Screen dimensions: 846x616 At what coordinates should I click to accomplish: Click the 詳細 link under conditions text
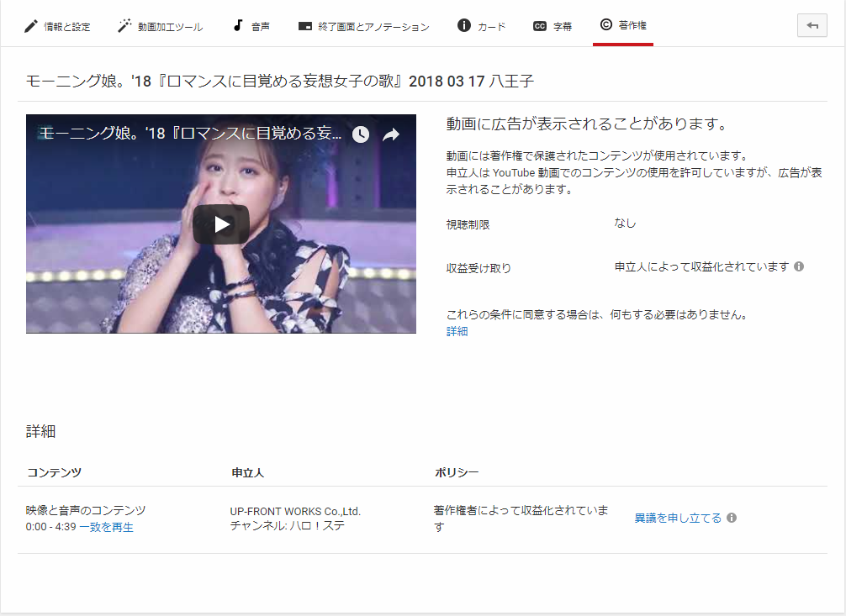tap(457, 332)
